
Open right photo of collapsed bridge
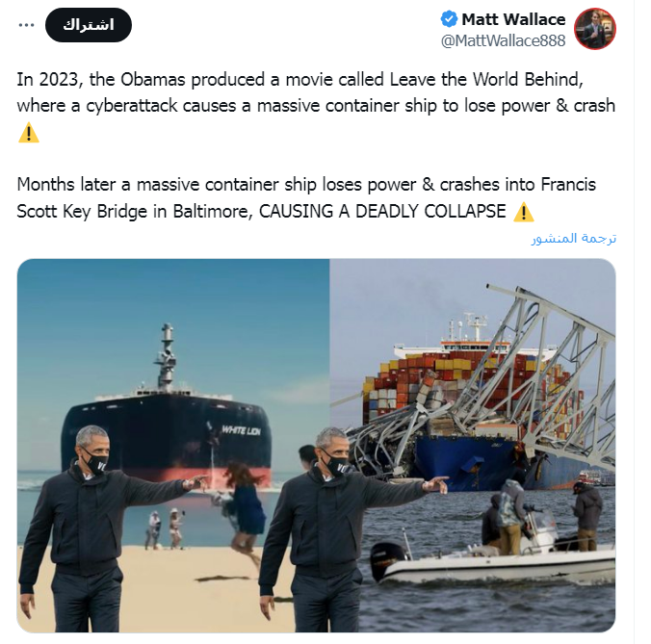[473, 446]
